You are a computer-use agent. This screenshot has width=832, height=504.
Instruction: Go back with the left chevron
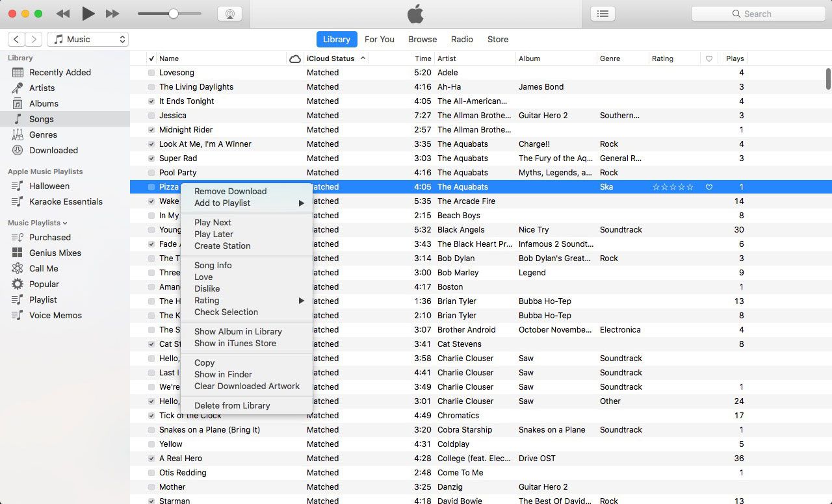17,40
